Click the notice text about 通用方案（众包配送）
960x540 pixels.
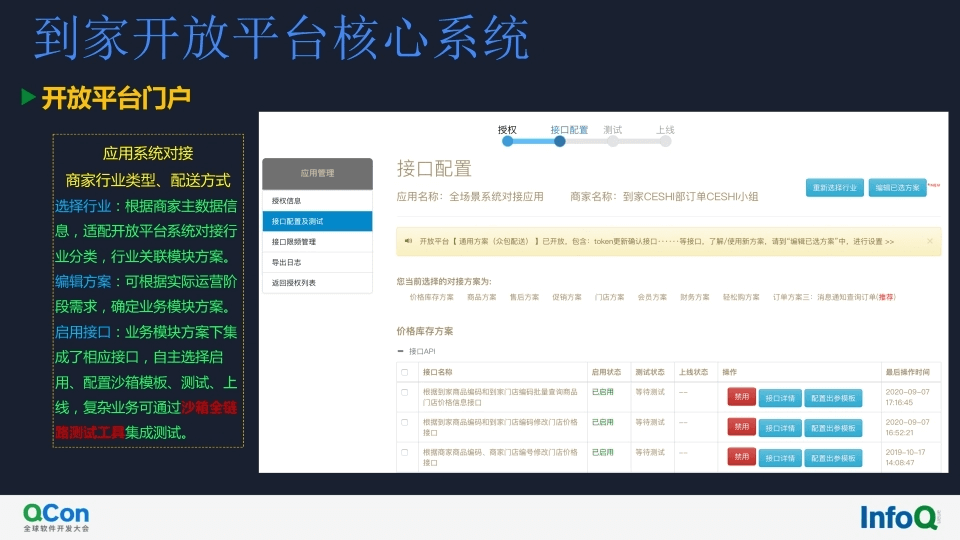(656, 241)
